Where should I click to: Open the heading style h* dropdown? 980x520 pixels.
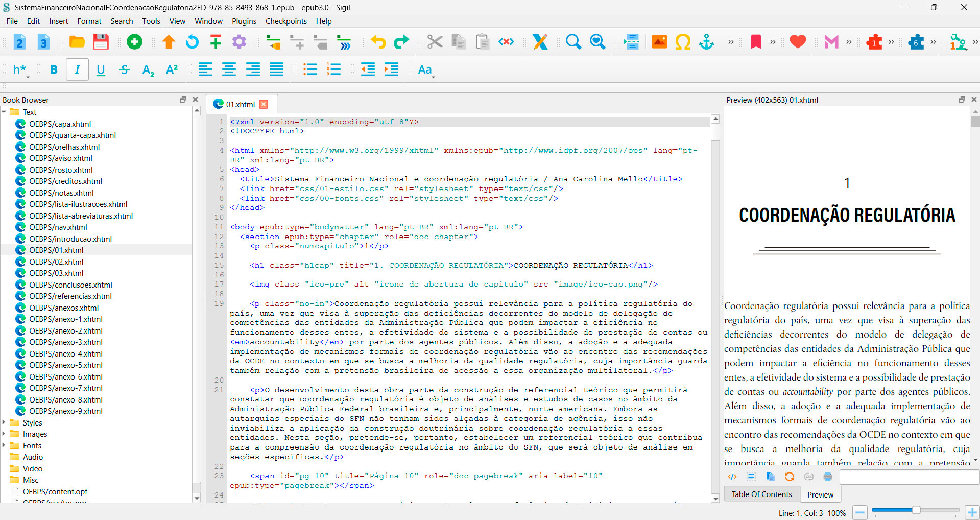pyautogui.click(x=20, y=70)
